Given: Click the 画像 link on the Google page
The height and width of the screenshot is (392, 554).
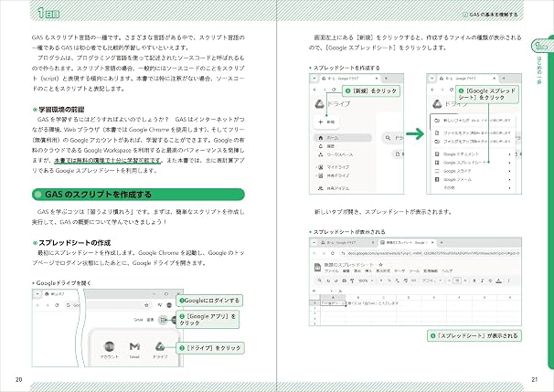Looking at the screenshot, I should pos(150,320).
